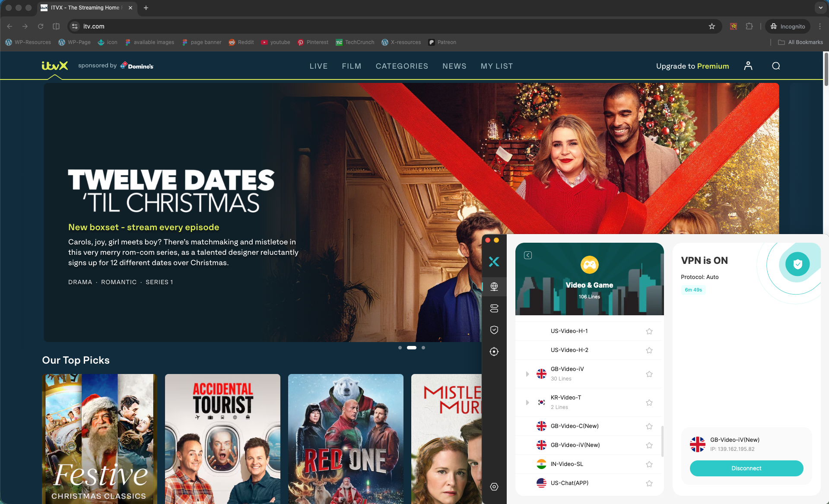Click Upgrade to Premium link
This screenshot has width=829, height=504.
point(692,66)
